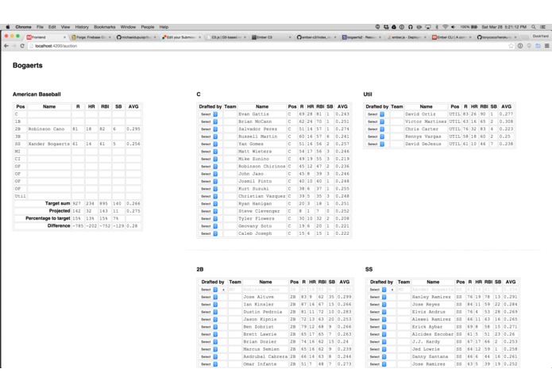Open Select dropdown for Elvis Andrus

(x=378, y=312)
